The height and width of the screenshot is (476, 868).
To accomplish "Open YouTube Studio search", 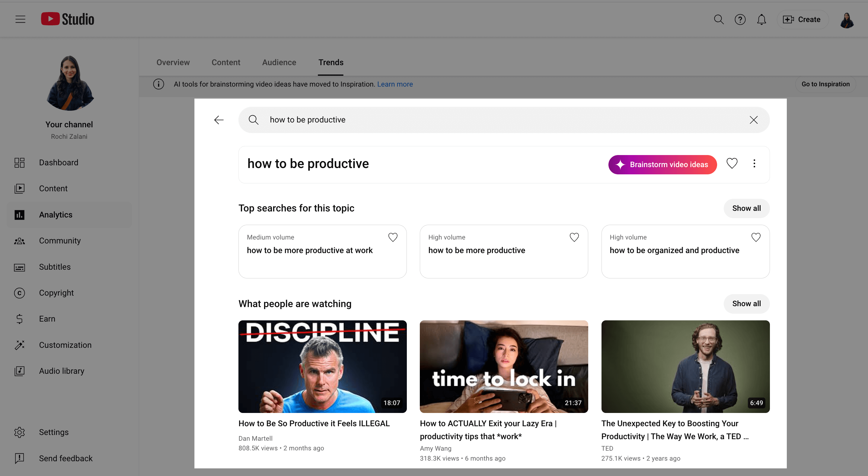I will point(718,19).
